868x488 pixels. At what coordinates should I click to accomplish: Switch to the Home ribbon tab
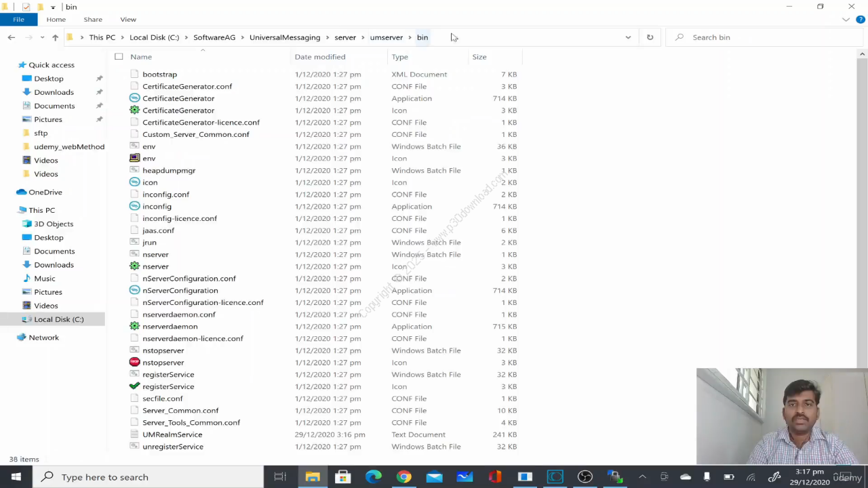56,20
